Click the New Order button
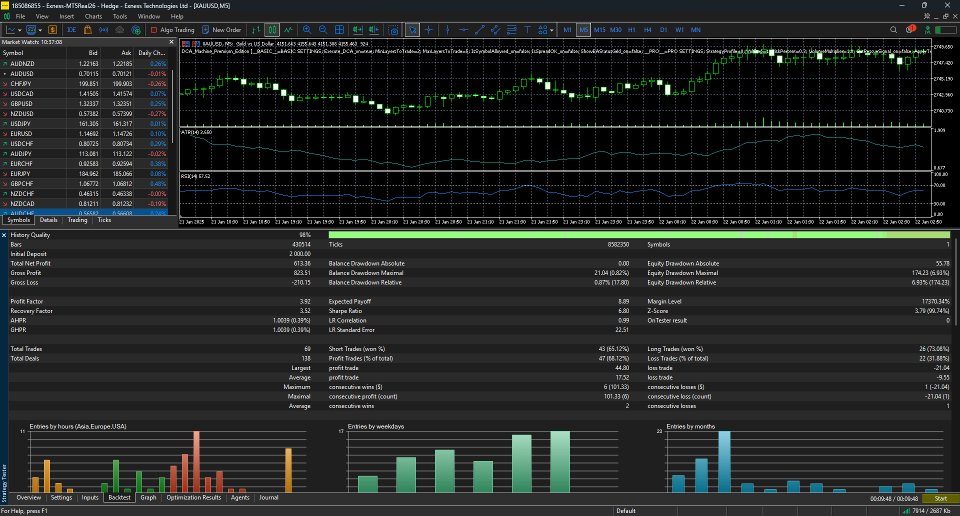960x516 pixels. pyautogui.click(x=221, y=29)
